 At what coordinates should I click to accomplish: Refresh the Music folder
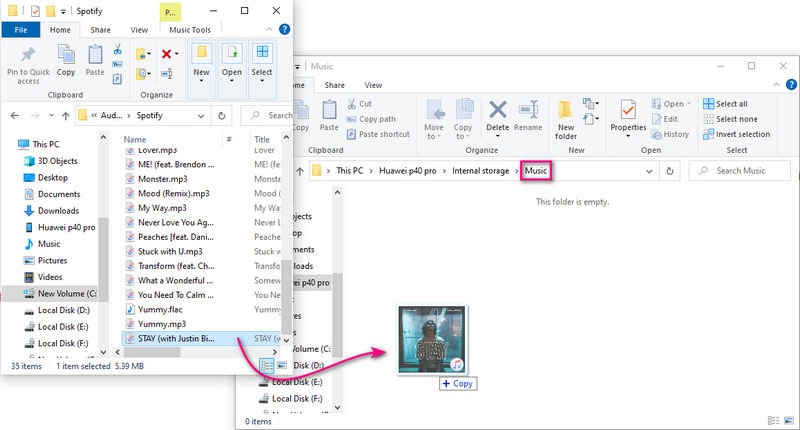coord(669,171)
